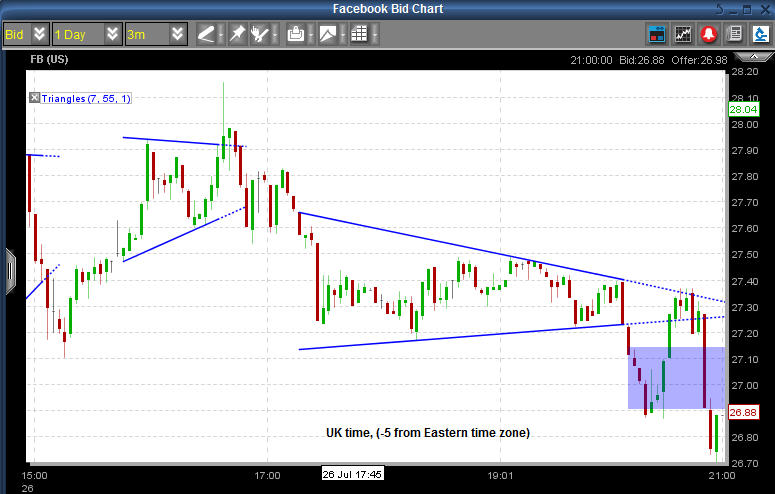Screen dimensions: 775x494
Task: Click the print chart icon
Action: [x=296, y=34]
